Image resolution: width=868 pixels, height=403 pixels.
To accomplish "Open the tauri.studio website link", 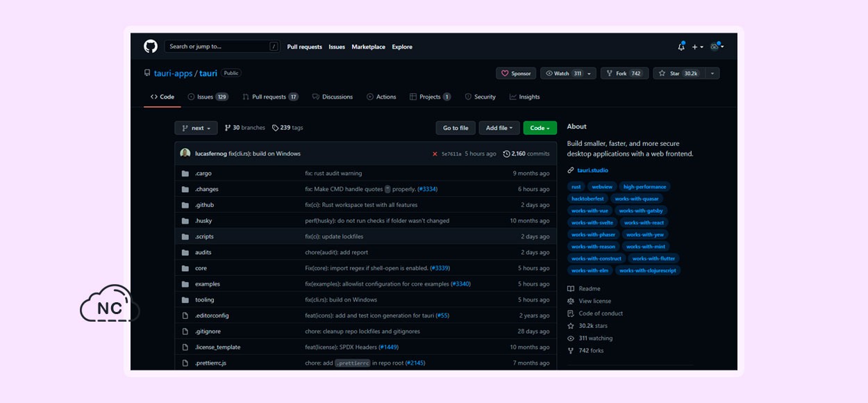I will click(x=592, y=170).
